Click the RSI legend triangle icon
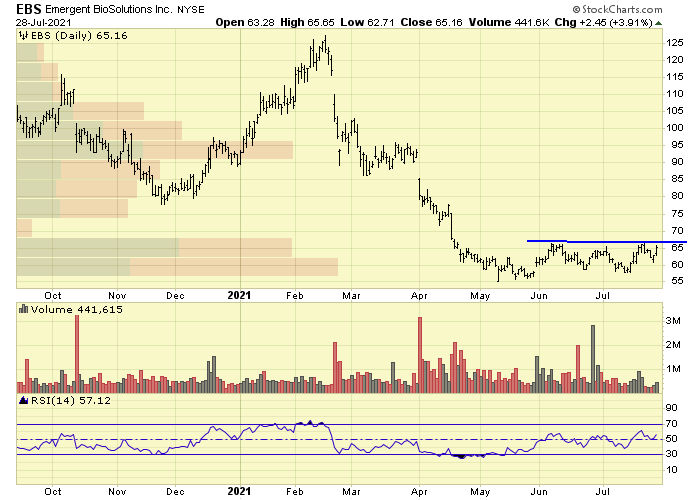 (24, 400)
